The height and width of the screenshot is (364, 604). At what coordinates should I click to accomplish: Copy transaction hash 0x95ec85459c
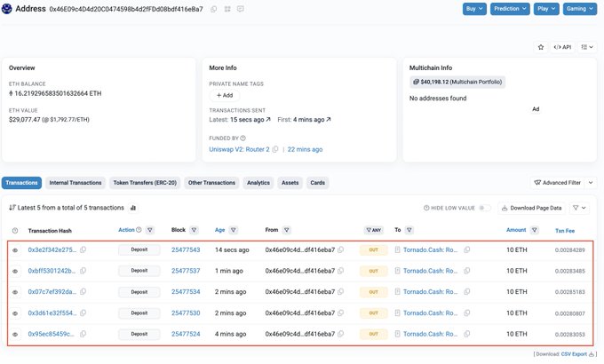[83, 334]
